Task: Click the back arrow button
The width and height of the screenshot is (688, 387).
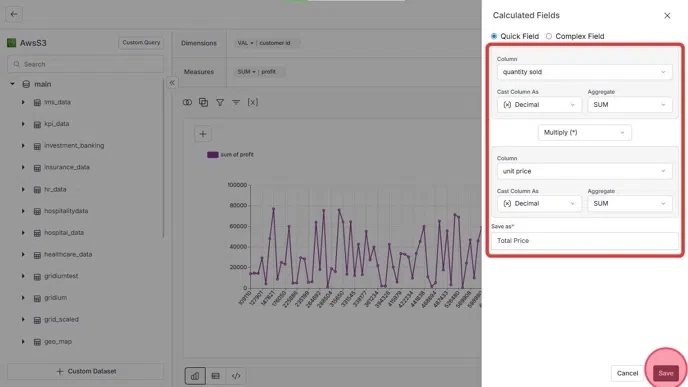Action: 14,14
